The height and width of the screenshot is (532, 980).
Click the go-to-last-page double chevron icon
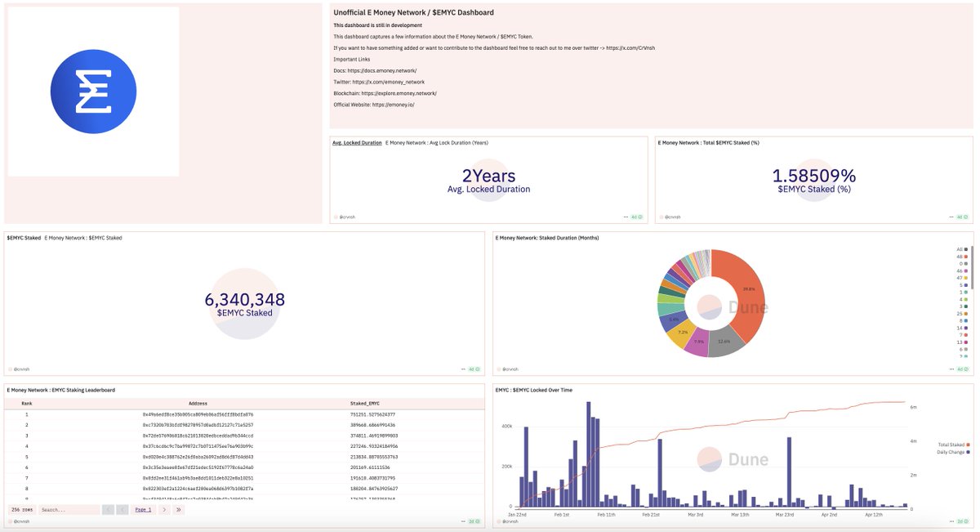click(x=177, y=509)
